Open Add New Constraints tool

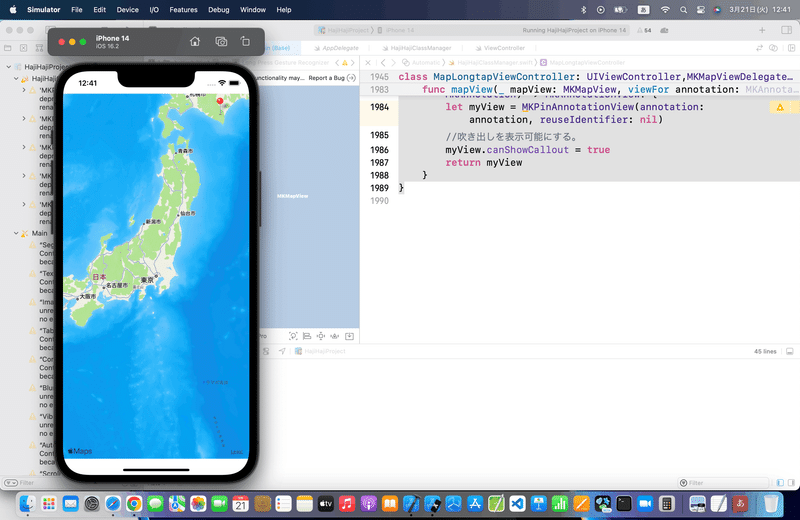pyautogui.click(x=321, y=336)
